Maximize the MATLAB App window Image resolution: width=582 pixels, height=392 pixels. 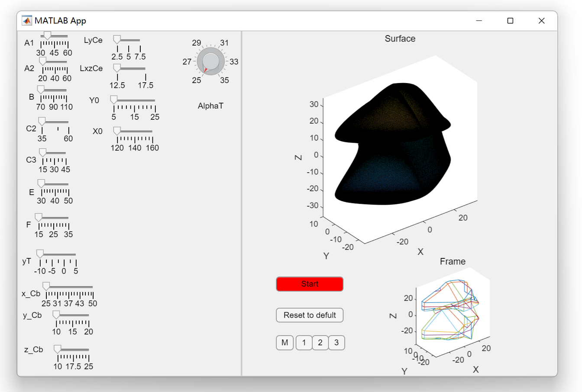[510, 21]
